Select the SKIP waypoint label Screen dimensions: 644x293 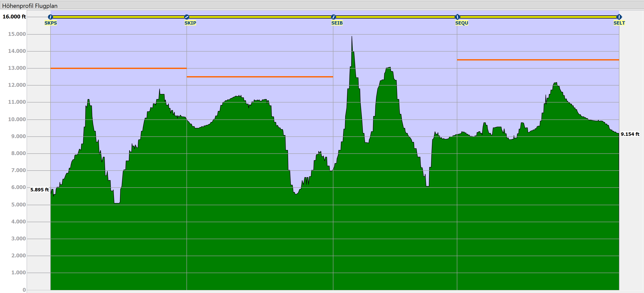pos(190,23)
